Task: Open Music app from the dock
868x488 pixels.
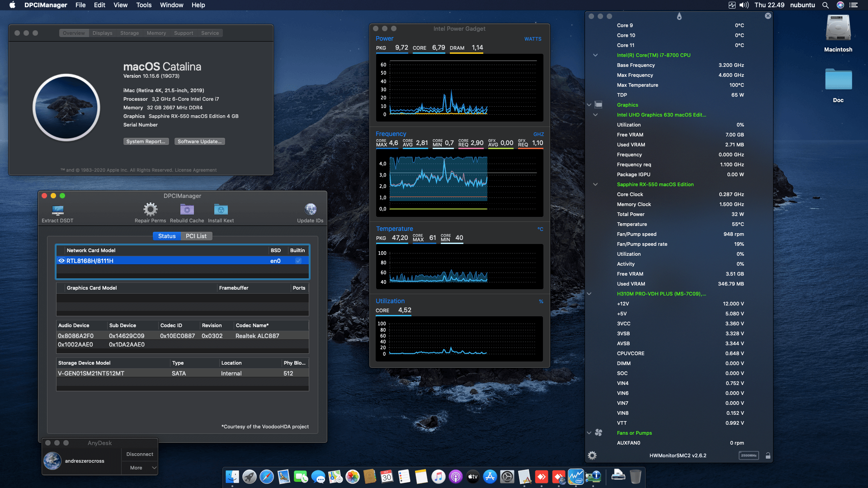Action: (438, 477)
